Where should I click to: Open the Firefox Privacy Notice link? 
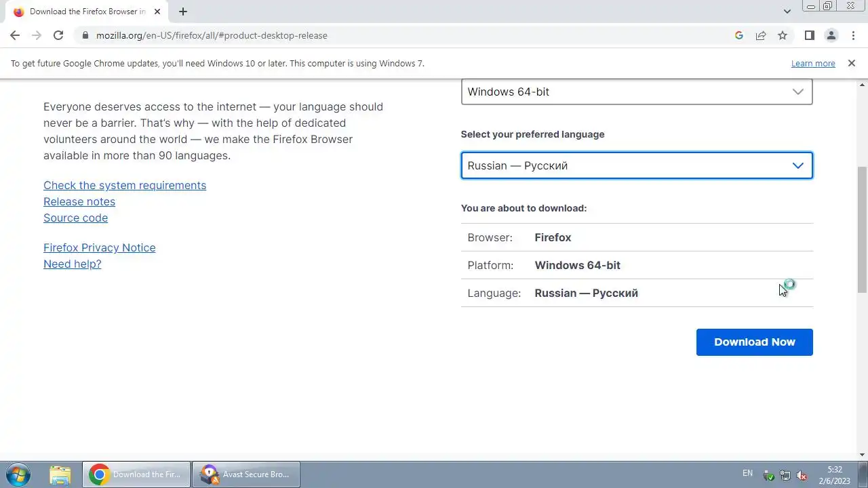point(100,247)
